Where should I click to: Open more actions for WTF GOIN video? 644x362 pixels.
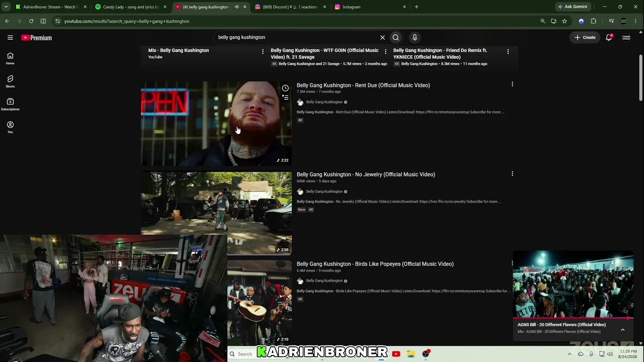pos(385,51)
